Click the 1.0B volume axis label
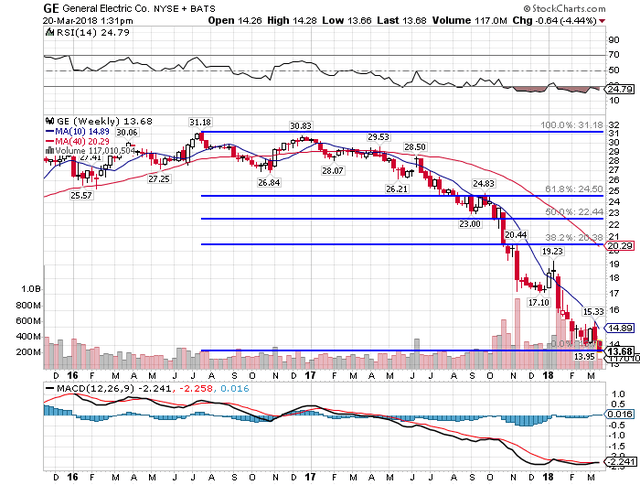Viewport: 640px width, 485px height. tap(31, 289)
